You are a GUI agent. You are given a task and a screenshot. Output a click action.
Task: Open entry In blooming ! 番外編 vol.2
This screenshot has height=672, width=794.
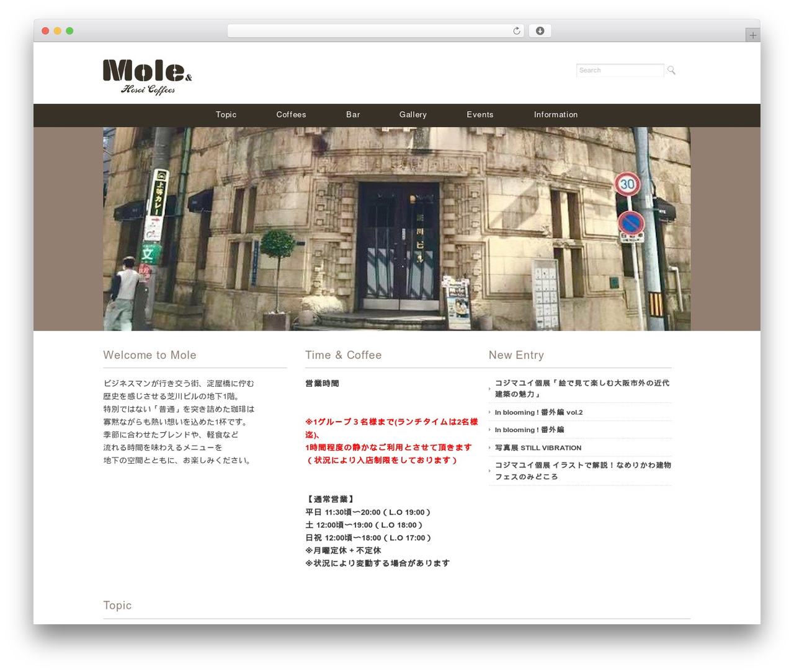[x=538, y=412]
